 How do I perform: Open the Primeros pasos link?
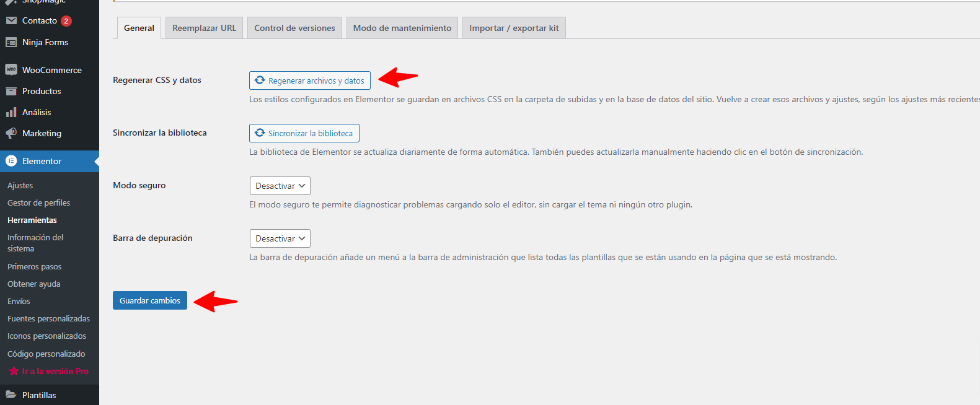point(34,266)
